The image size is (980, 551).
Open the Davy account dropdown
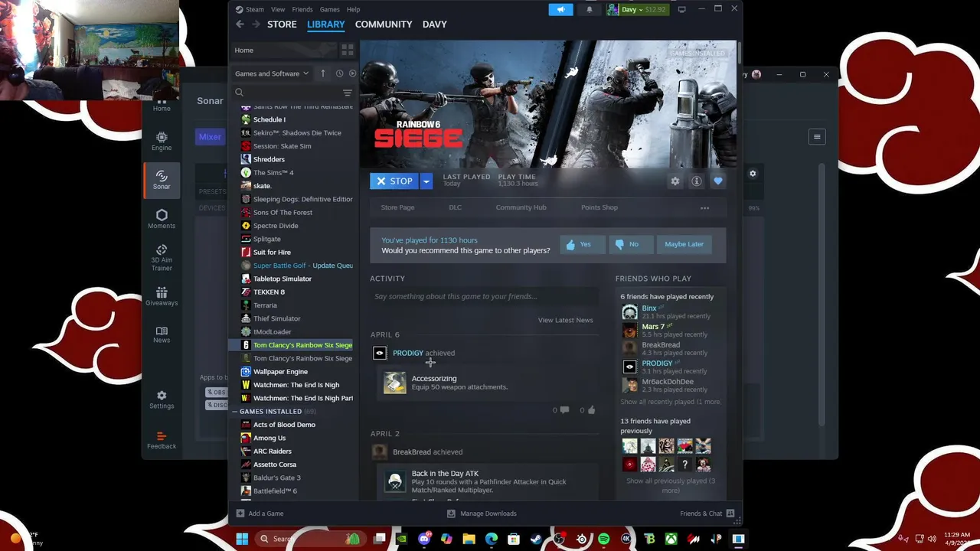click(637, 9)
